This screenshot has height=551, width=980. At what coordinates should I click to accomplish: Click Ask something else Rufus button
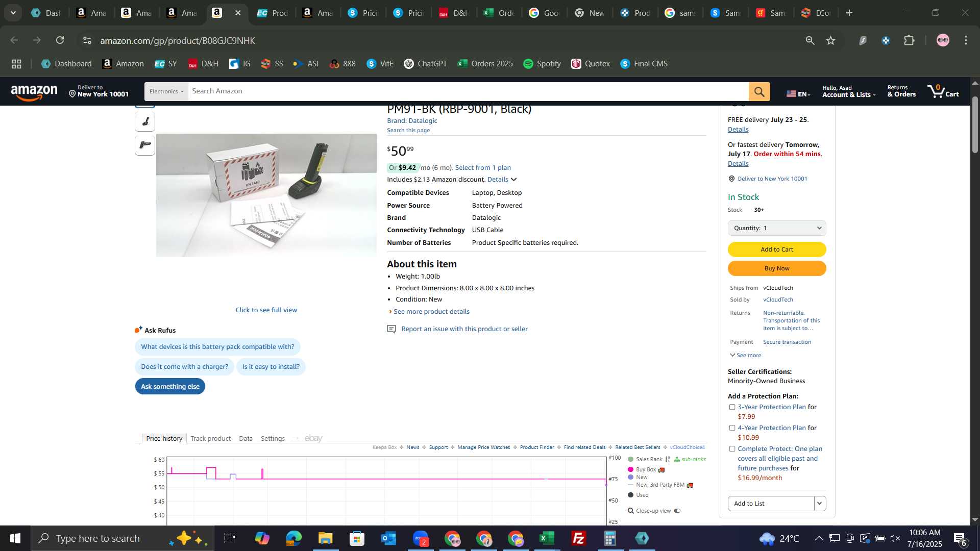pos(170,387)
